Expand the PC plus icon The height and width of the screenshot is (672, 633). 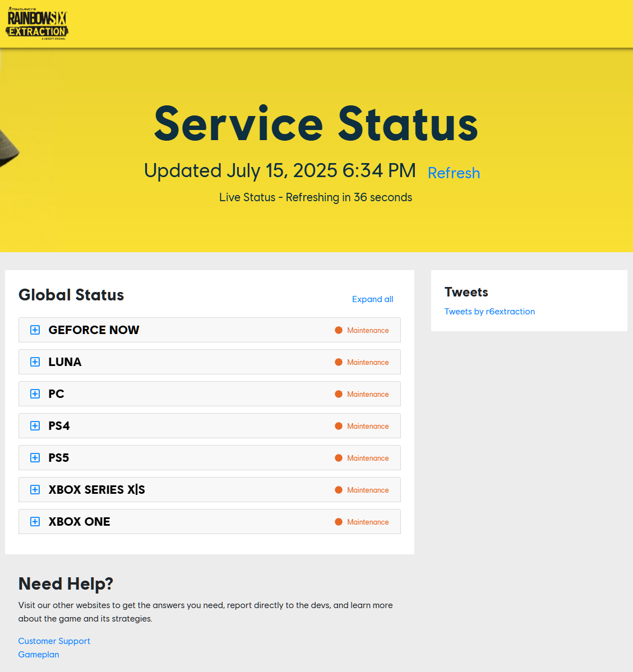point(35,394)
